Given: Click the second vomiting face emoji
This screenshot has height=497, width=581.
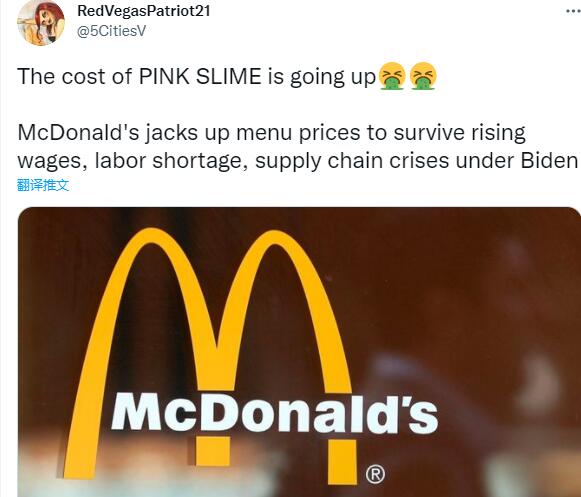Looking at the screenshot, I should pos(424,76).
